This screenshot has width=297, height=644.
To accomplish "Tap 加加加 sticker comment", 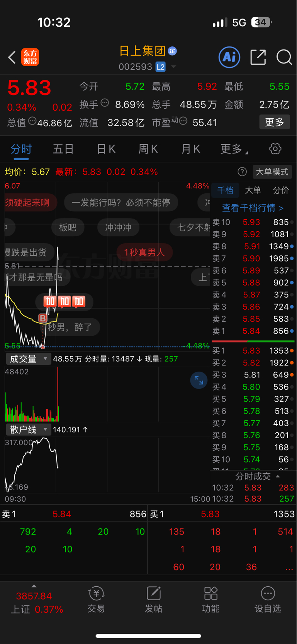I will pos(64,302).
